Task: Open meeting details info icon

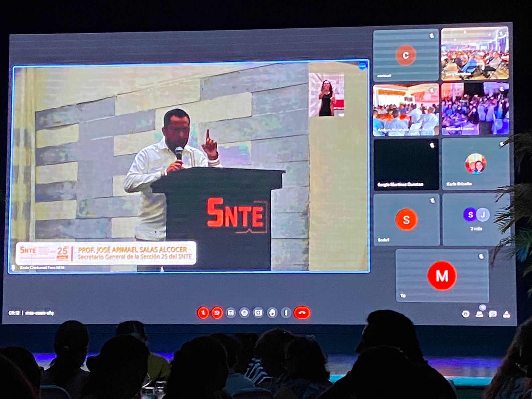Action: (465, 314)
